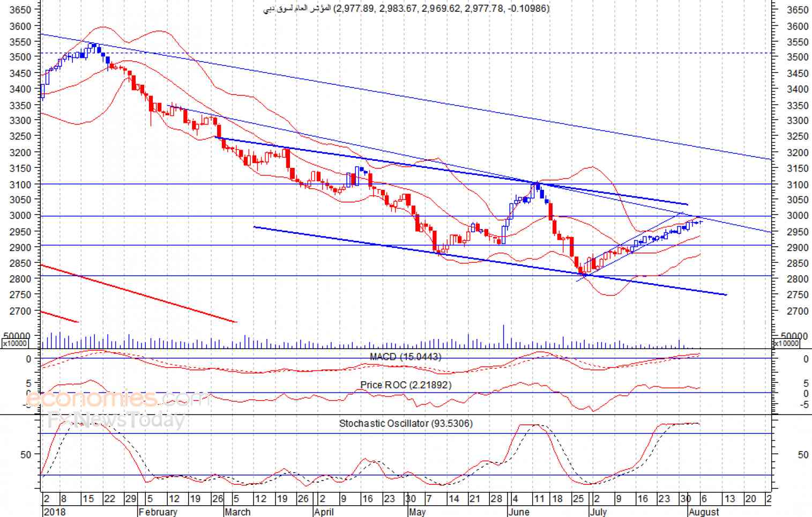The image size is (812, 517).
Task: Click date label 4 above June
Action: click(515, 499)
